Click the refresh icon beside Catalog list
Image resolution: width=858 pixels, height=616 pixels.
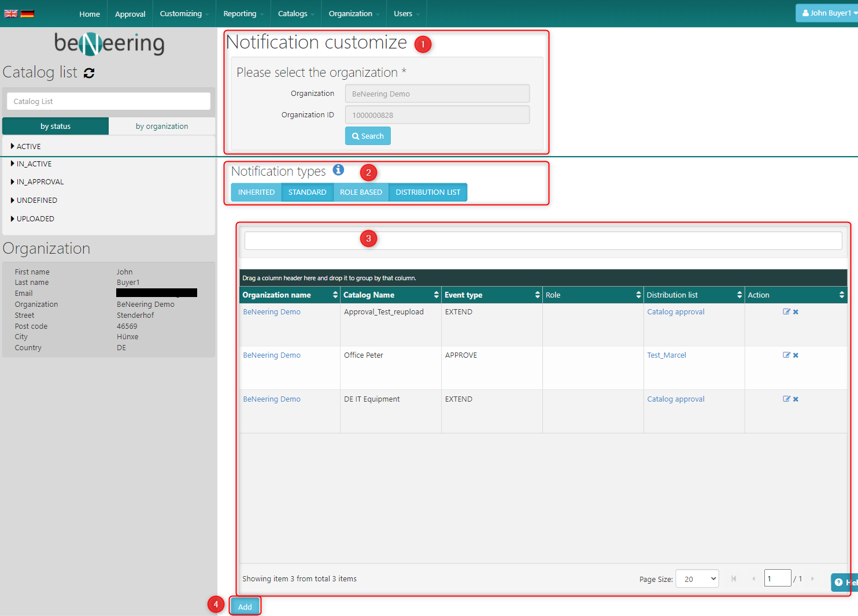89,73
